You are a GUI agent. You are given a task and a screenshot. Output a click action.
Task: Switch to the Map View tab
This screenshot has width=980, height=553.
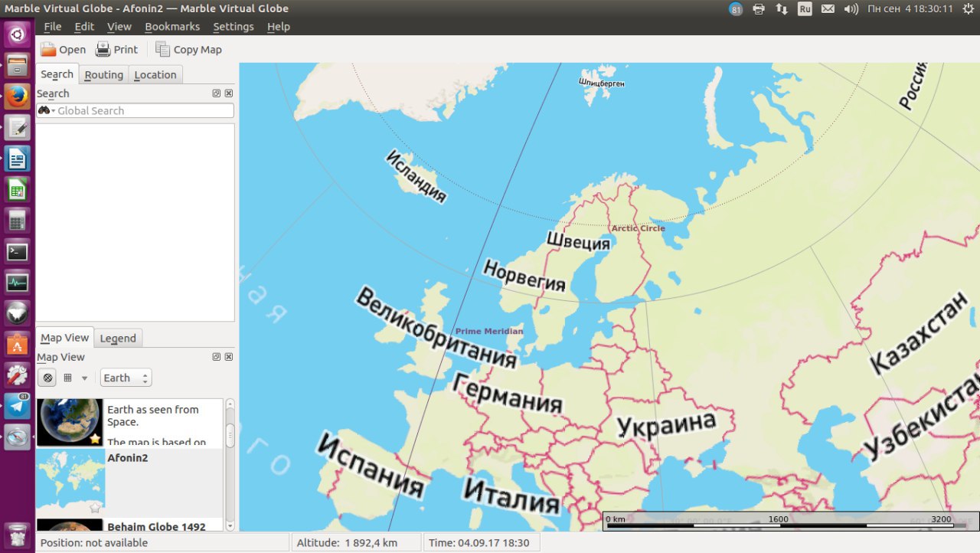[x=64, y=337]
